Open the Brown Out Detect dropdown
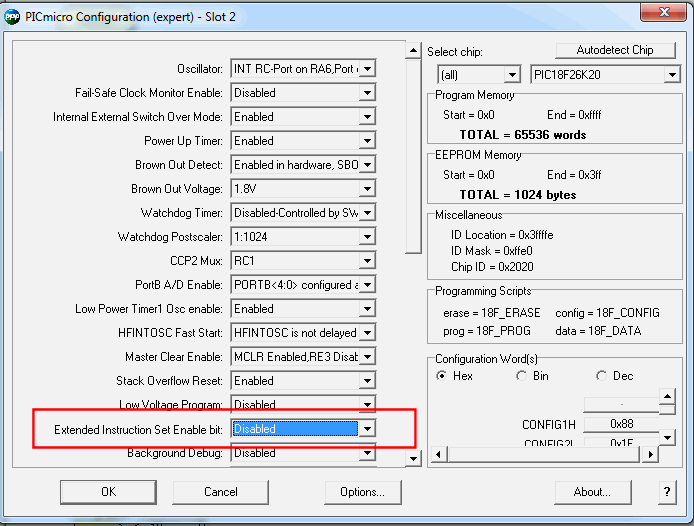 [x=303, y=165]
